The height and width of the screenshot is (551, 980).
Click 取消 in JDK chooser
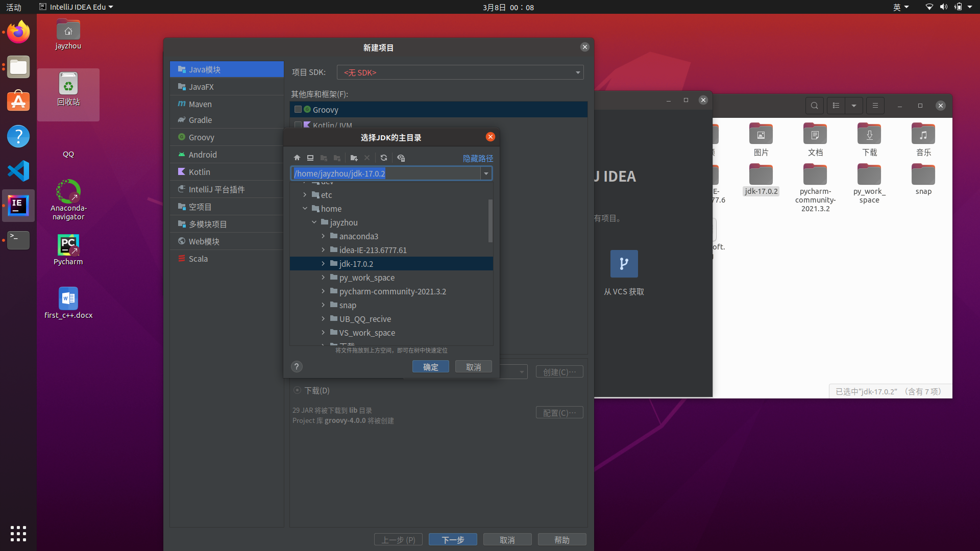click(473, 367)
